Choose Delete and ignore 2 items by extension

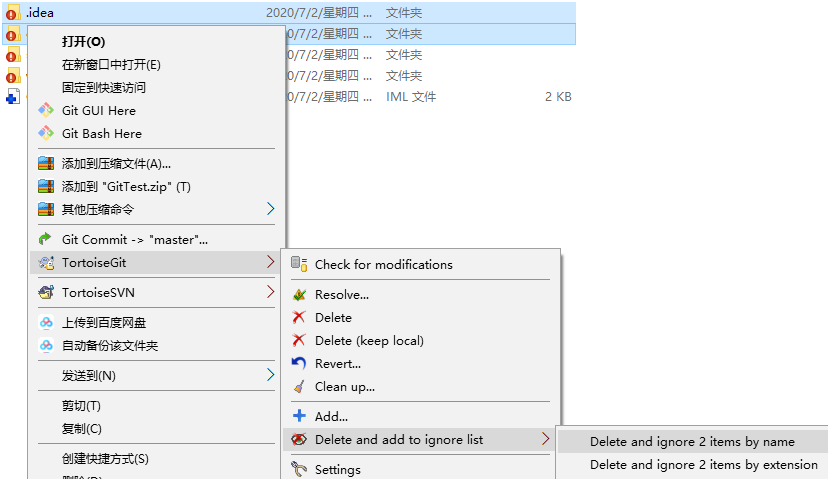coord(704,465)
